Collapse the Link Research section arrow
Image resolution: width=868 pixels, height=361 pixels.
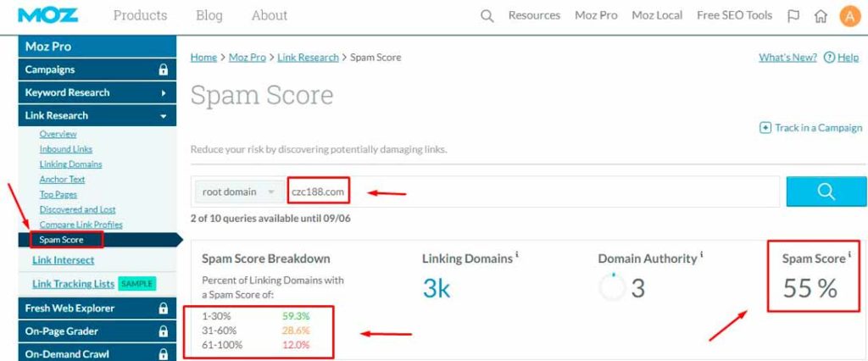click(x=164, y=116)
